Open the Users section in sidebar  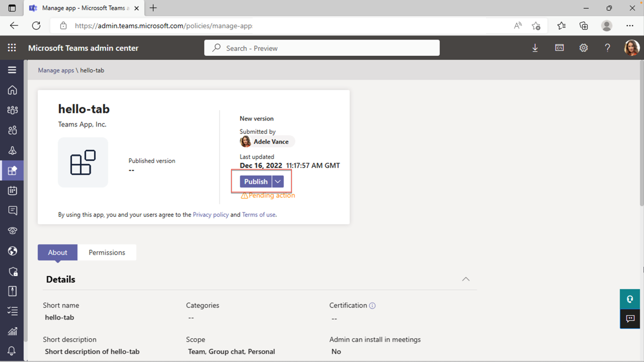tap(12, 131)
